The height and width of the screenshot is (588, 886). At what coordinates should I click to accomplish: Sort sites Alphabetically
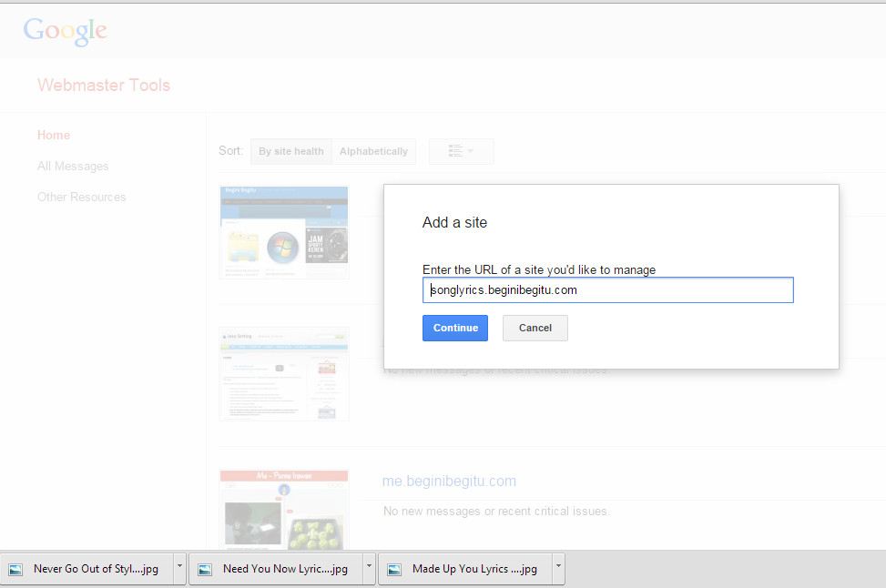[x=373, y=151]
